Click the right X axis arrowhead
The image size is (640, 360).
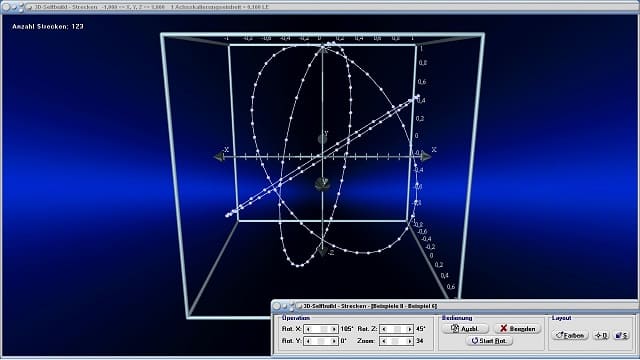click(x=426, y=156)
